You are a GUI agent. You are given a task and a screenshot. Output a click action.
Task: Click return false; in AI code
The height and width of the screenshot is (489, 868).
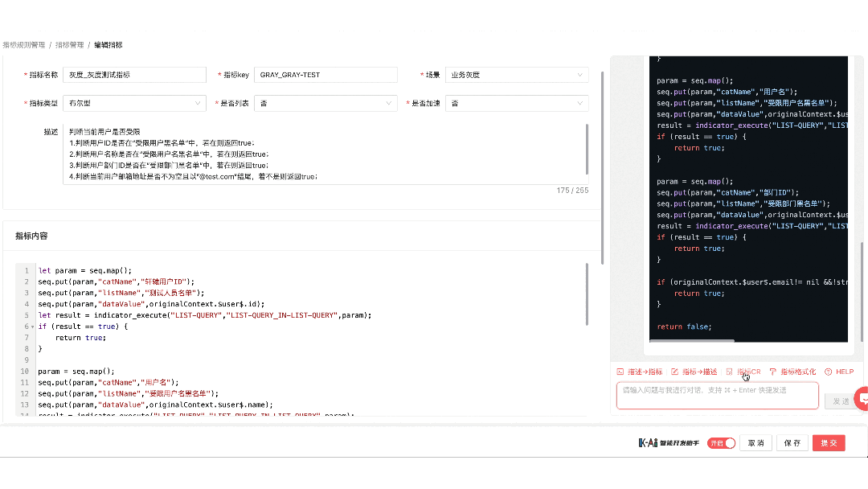point(684,327)
